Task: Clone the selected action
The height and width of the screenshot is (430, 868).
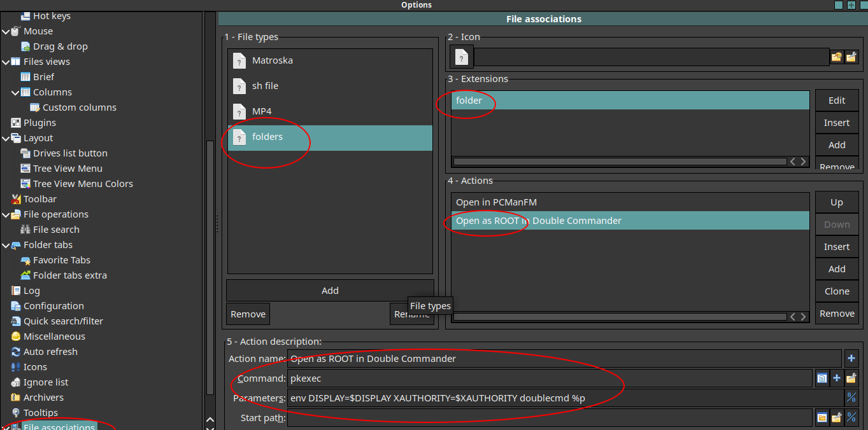Action: coord(836,291)
